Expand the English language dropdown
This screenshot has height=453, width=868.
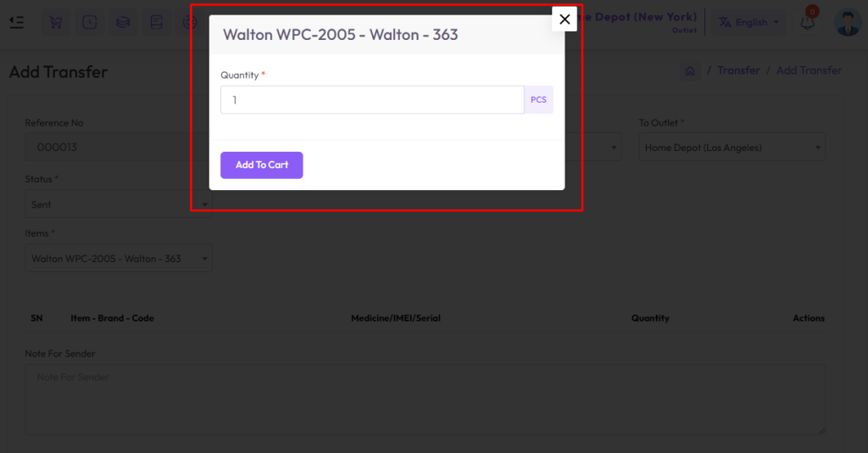pos(748,22)
